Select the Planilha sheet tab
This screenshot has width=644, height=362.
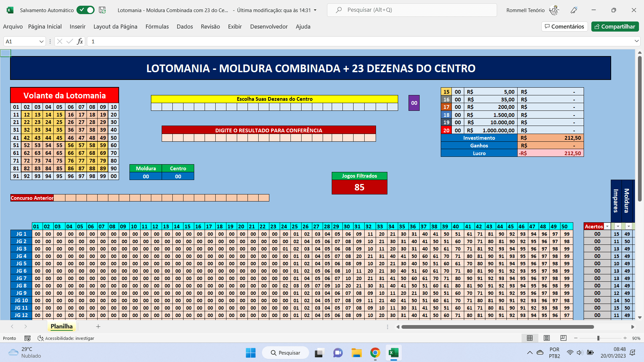coord(62,326)
